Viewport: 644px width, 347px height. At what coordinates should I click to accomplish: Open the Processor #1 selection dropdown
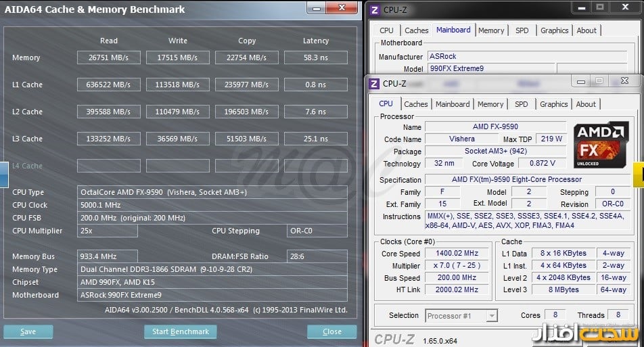pyautogui.click(x=461, y=316)
